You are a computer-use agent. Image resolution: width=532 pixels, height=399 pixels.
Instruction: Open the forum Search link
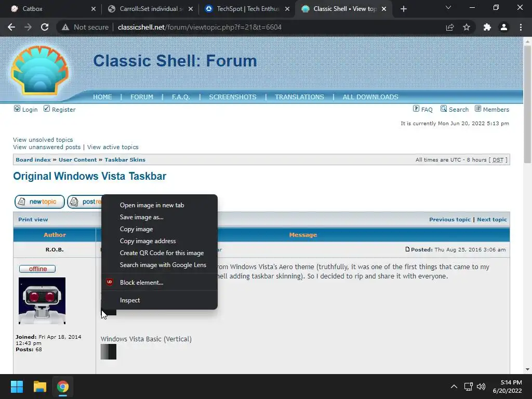[455, 109]
